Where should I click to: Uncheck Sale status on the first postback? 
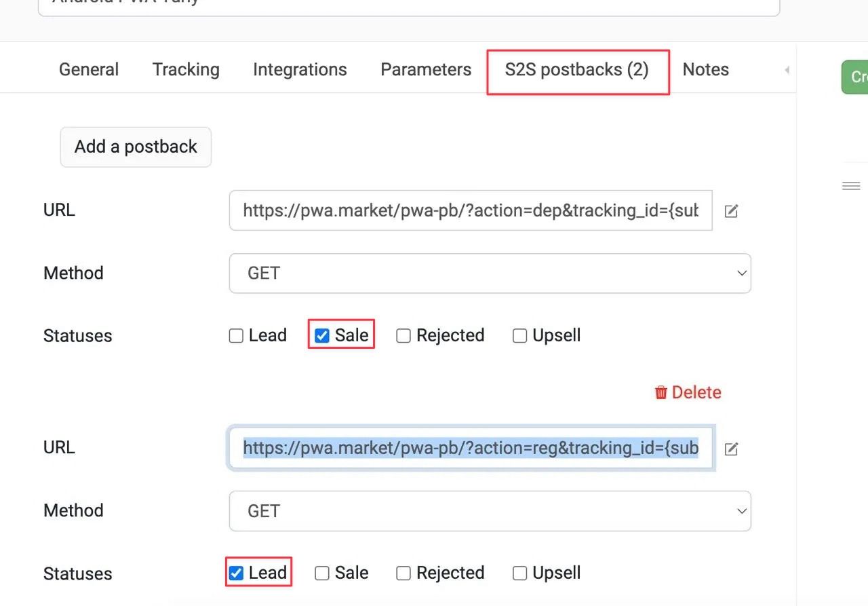(322, 336)
